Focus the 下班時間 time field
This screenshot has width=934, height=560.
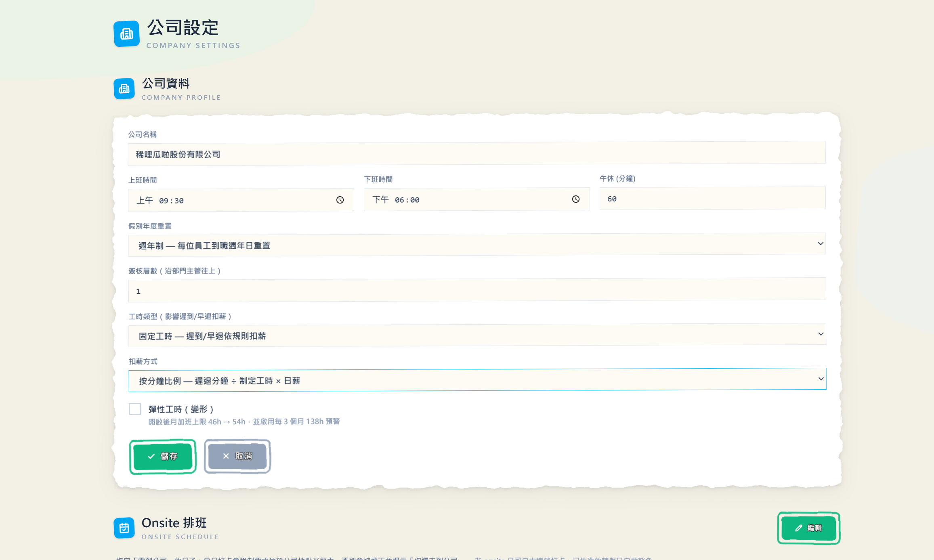coord(476,199)
